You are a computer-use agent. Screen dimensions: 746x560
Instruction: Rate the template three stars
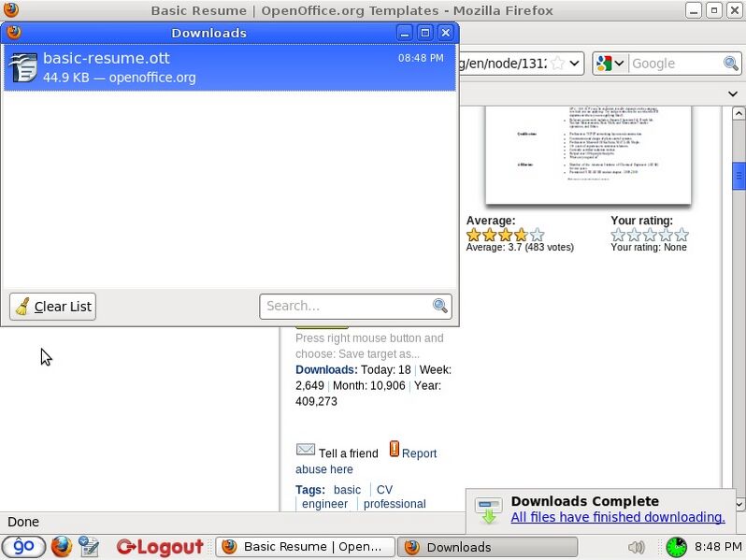tap(650, 235)
